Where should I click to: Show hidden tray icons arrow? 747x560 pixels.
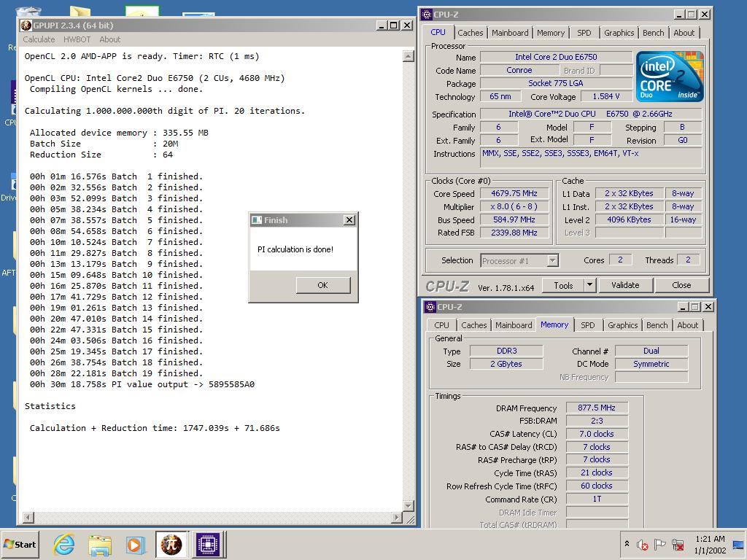[627, 544]
